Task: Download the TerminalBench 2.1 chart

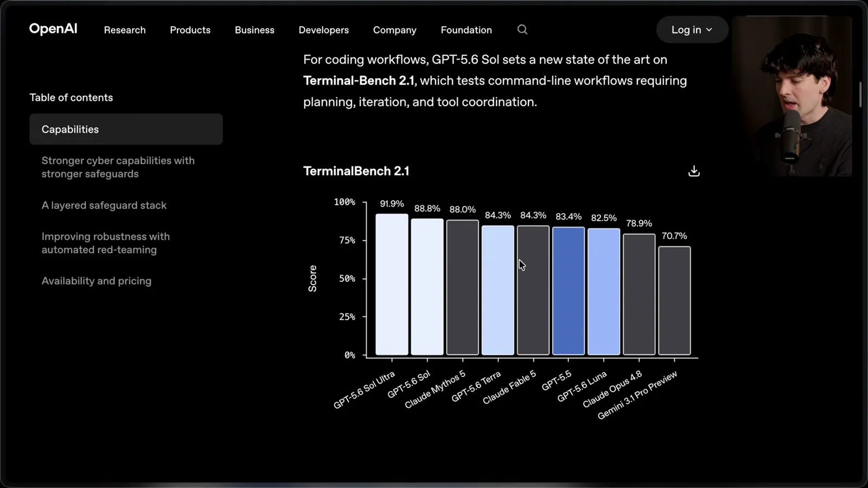Action: coord(694,171)
